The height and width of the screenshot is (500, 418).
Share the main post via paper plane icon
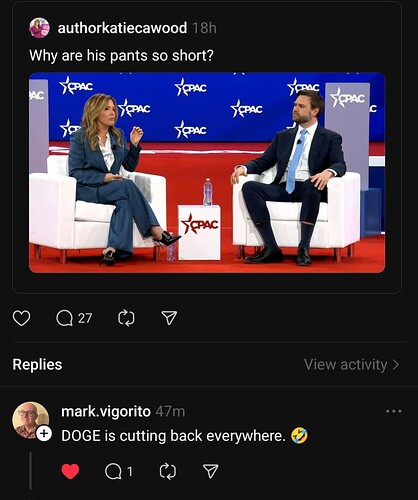169,318
